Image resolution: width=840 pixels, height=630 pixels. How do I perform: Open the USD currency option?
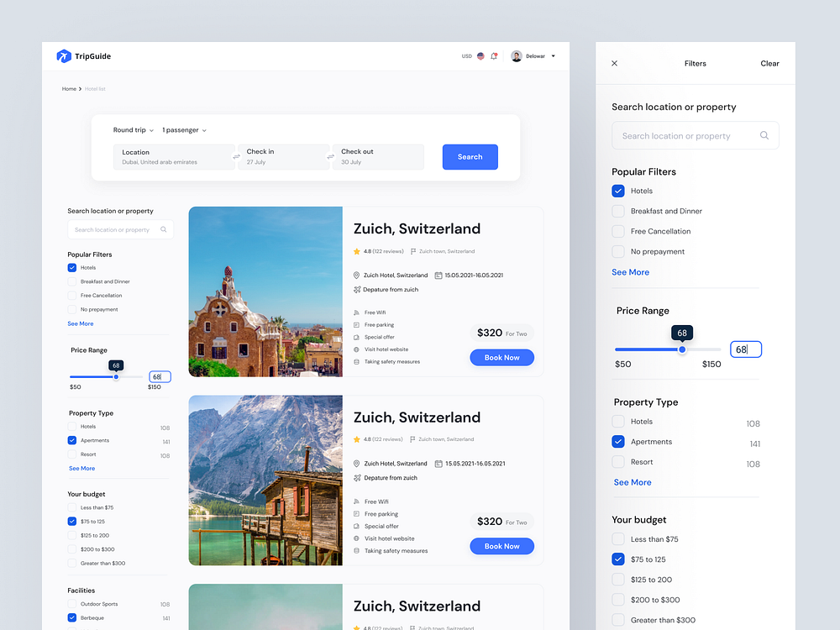click(467, 55)
